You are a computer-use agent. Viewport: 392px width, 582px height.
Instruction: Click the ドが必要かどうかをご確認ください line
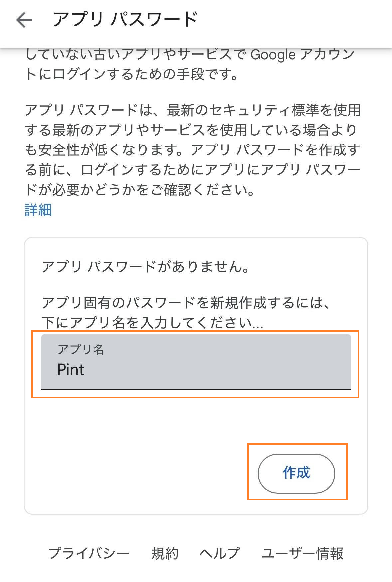140,190
